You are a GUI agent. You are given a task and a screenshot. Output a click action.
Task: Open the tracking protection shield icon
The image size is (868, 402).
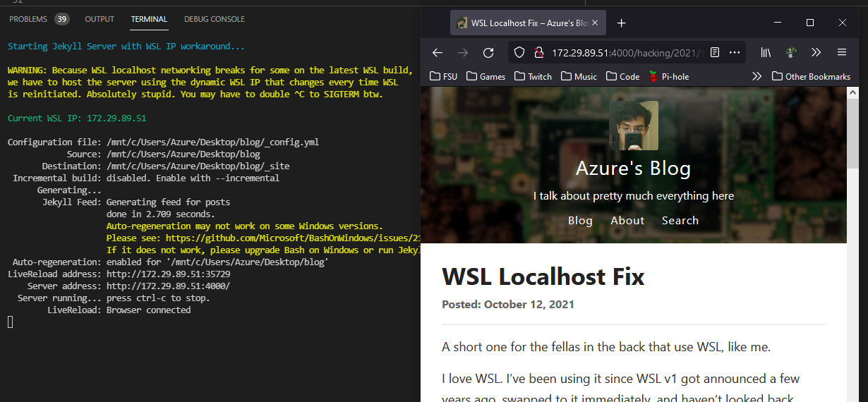click(x=519, y=52)
